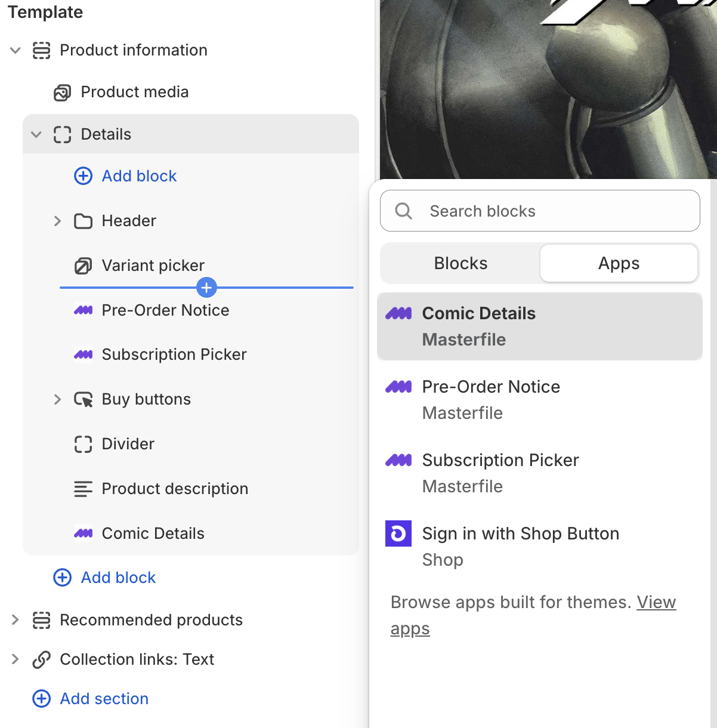The width and height of the screenshot is (717, 728).
Task: Click the magnifier icon in Search blocks
Action: coord(404,211)
